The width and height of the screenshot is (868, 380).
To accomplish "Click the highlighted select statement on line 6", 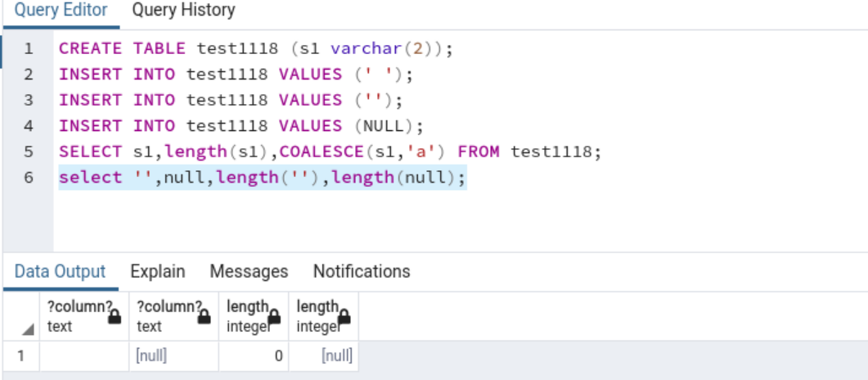I will [262, 177].
